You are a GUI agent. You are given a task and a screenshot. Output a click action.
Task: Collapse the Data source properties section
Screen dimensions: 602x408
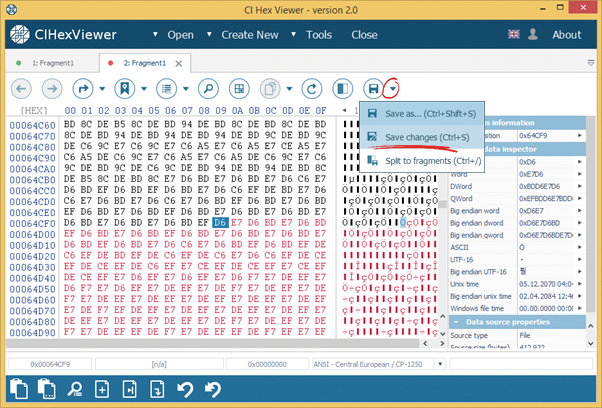[456, 322]
